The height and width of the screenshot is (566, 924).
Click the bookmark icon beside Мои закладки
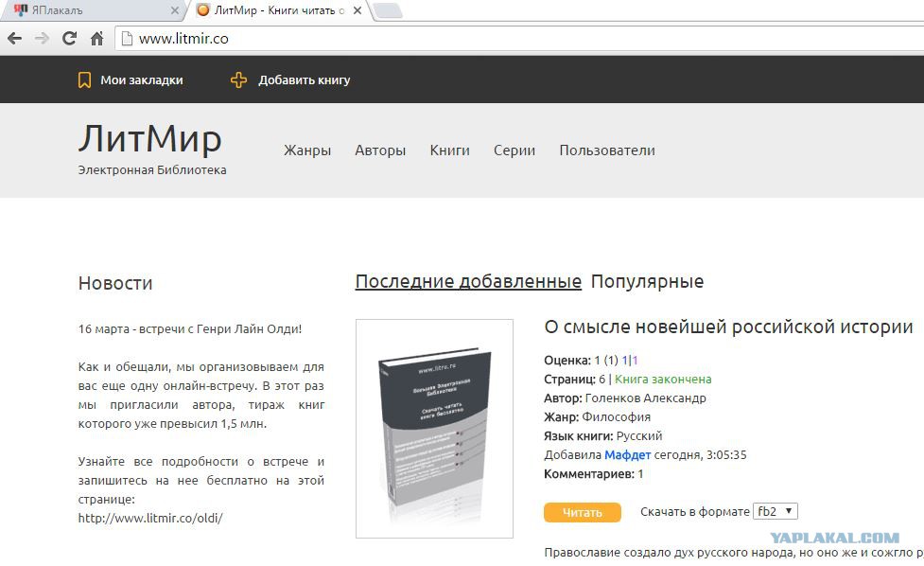[84, 80]
